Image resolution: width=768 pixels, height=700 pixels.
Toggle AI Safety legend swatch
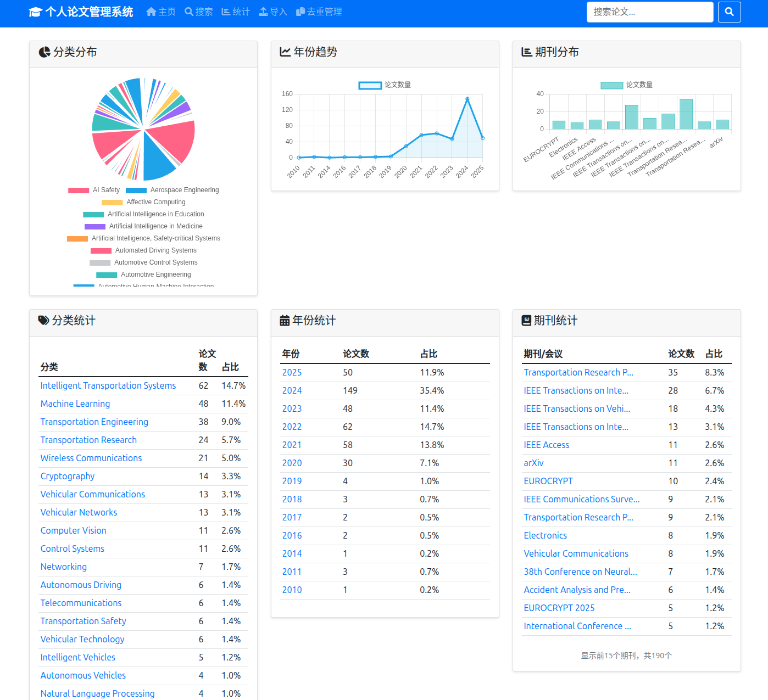(79, 191)
